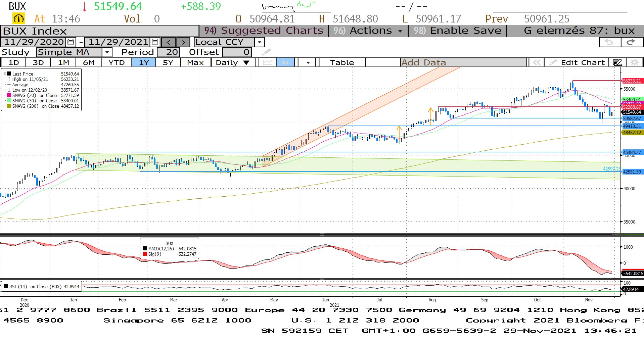Click the Low marker icon in legend
The width and height of the screenshot is (644, 344).
9,90
